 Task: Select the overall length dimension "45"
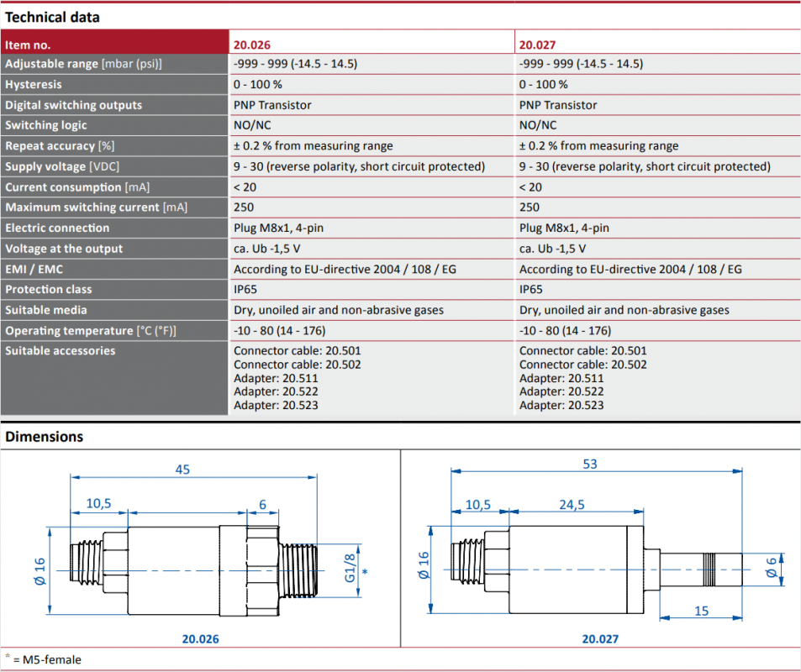pyautogui.click(x=182, y=470)
